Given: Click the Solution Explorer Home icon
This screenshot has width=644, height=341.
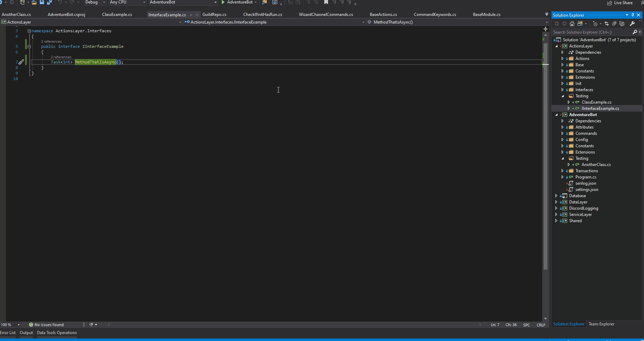Looking at the screenshot, I should [x=572, y=24].
